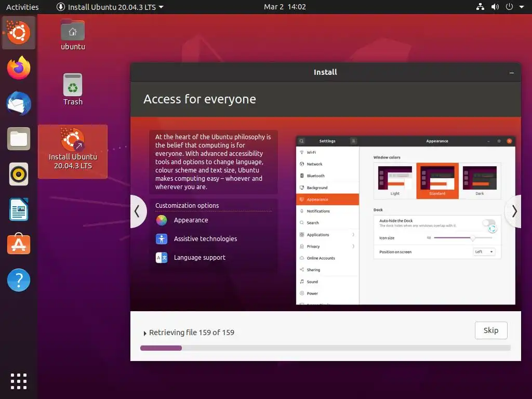Click the hamburger menu icon in Settings image
This screenshot has width=532, height=399.
353,141
